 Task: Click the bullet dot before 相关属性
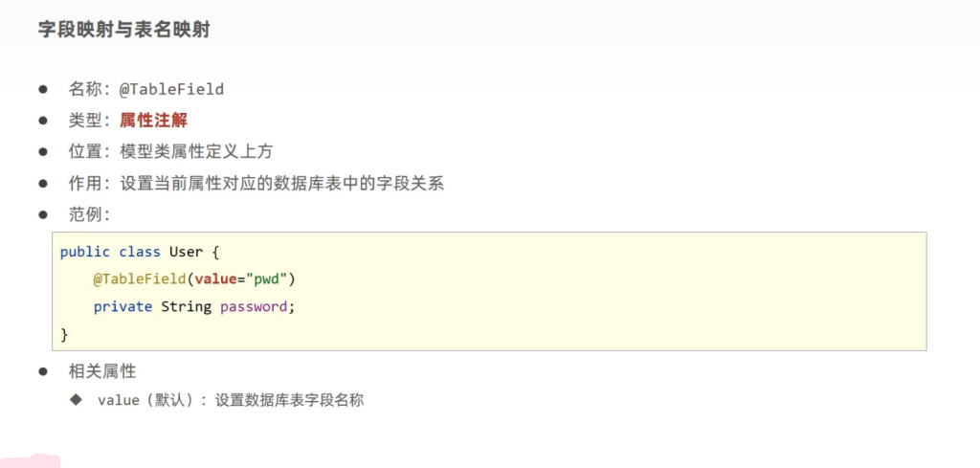[x=43, y=370]
